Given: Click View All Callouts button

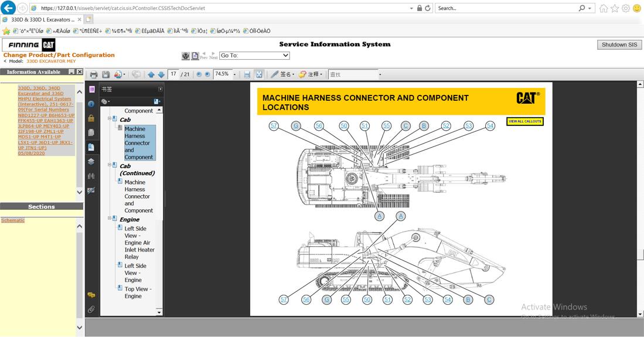Looking at the screenshot, I should click(524, 121).
